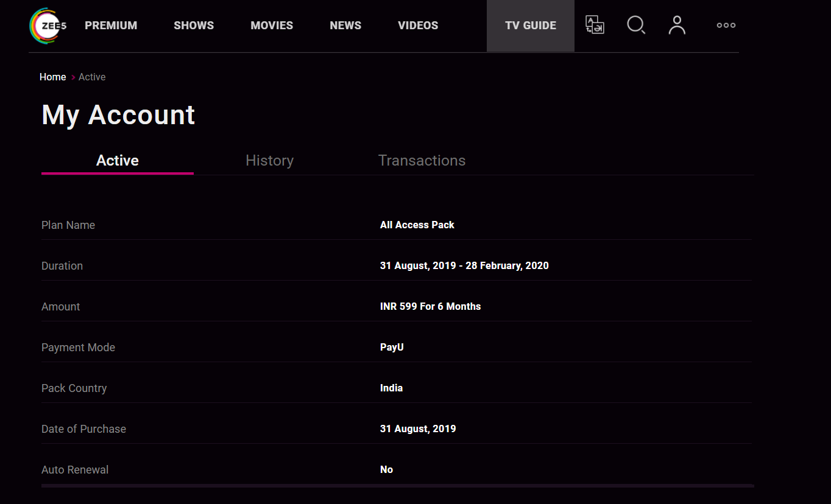Select the India country value
Image resolution: width=831 pixels, height=504 pixels.
(391, 388)
